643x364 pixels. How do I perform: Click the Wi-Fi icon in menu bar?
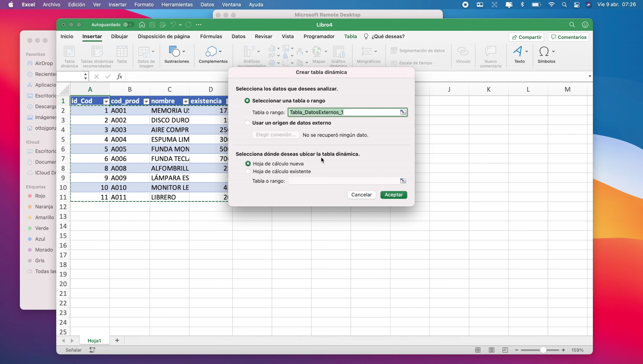click(x=551, y=5)
